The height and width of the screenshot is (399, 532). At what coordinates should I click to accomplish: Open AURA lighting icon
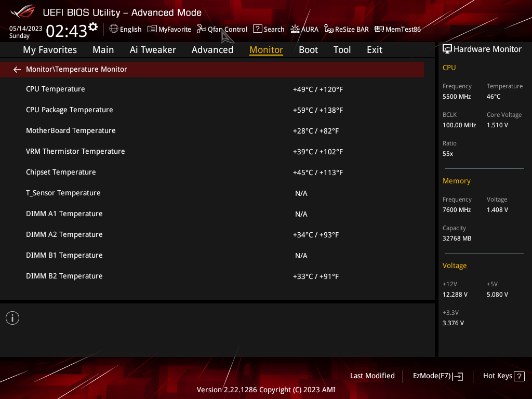[x=295, y=29]
